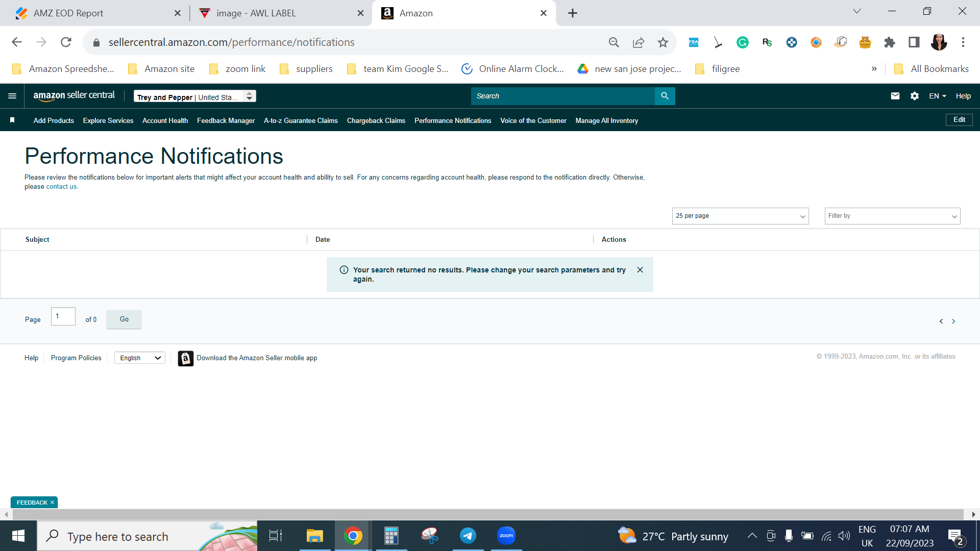Image resolution: width=980 pixels, height=551 pixels.
Task: Open the Filter by dropdown
Action: pos(893,216)
